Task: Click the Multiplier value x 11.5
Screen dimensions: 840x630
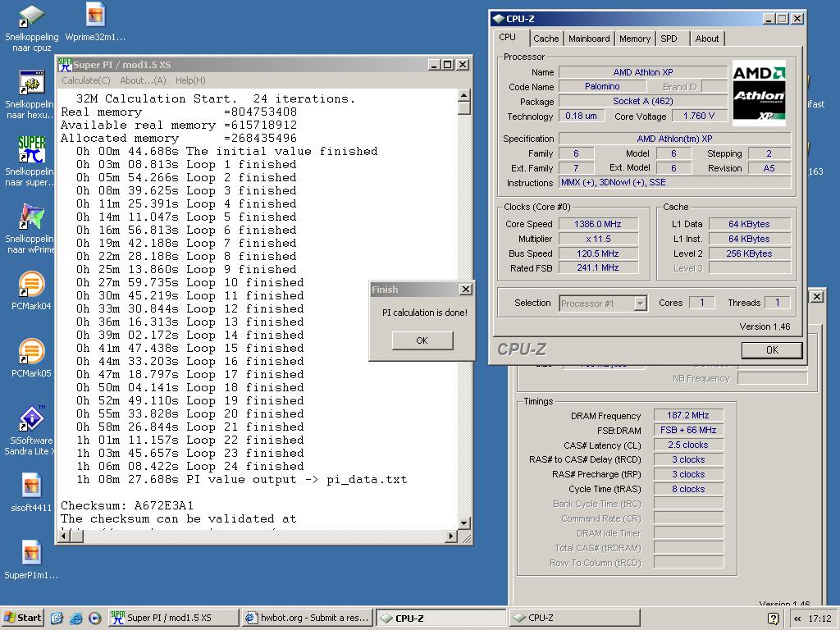Action: click(598, 239)
